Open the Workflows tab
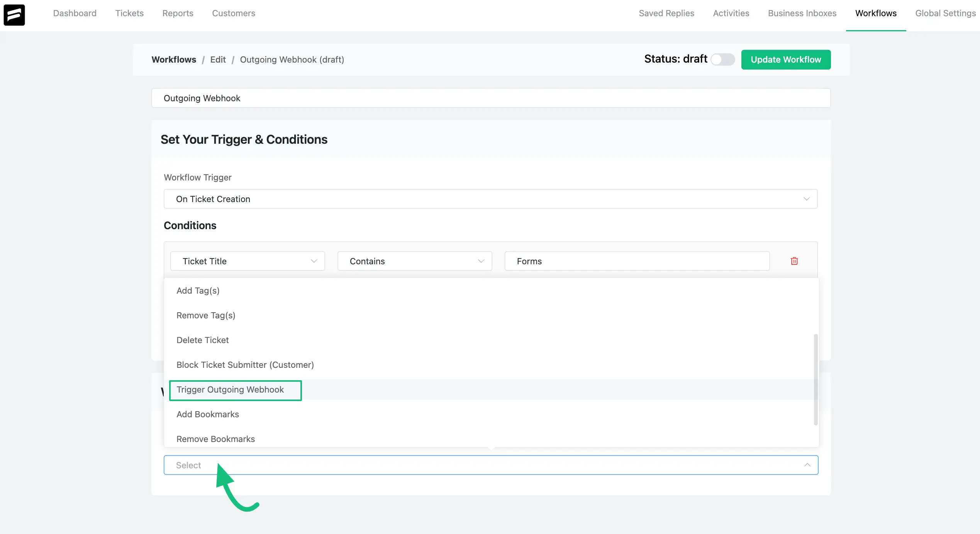Screen dimensions: 980x534 point(876,13)
